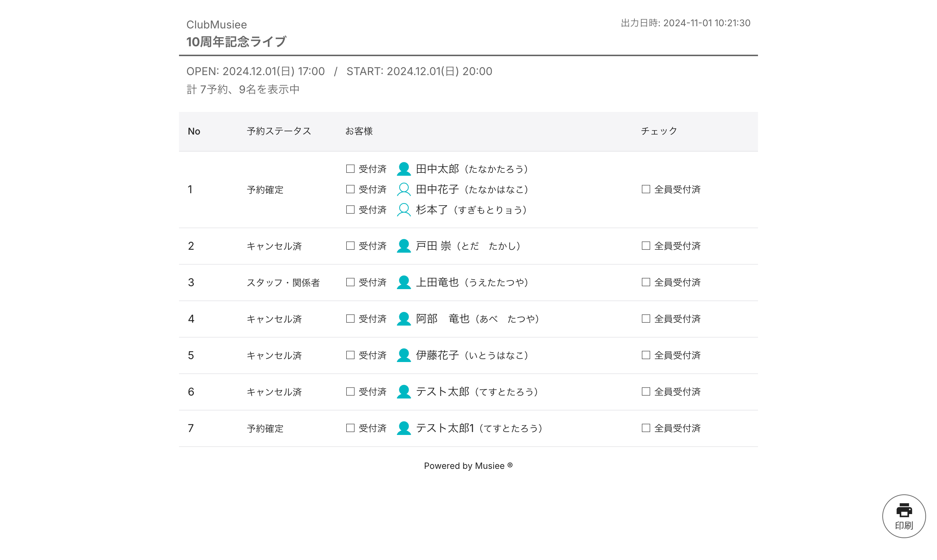Mark 全員受付済 for reservation 7
Image resolution: width=937 pixels, height=560 pixels.
coord(645,428)
